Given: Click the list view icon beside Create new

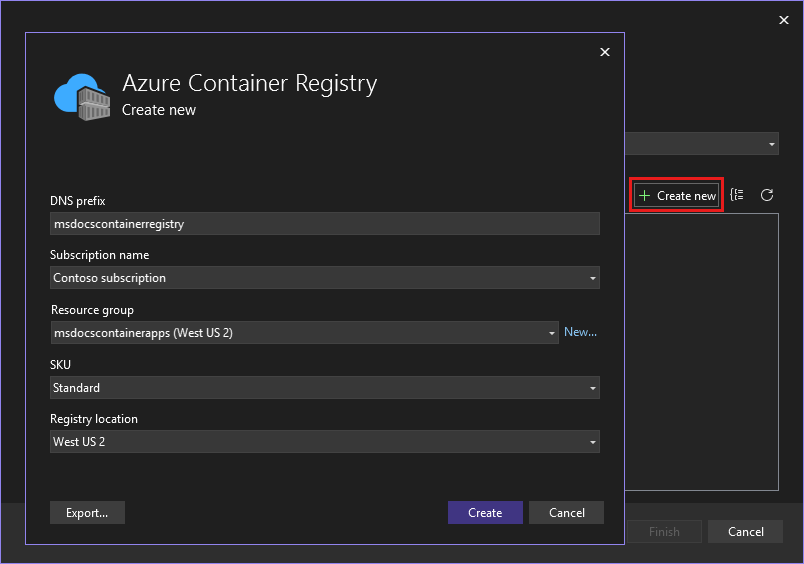Looking at the screenshot, I should [x=737, y=195].
